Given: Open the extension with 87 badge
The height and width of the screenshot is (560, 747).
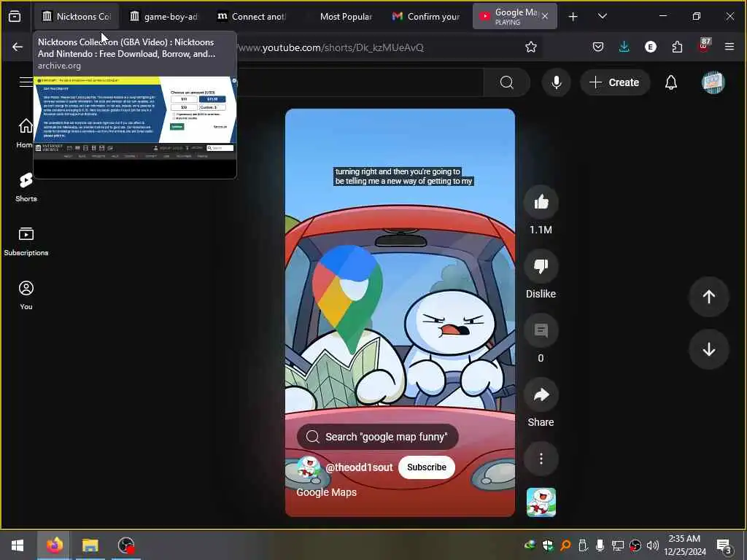Looking at the screenshot, I should pyautogui.click(x=704, y=46).
